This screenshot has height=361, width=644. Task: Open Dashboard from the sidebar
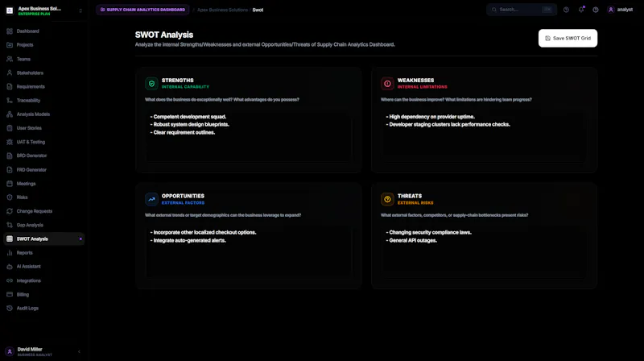click(x=44, y=31)
